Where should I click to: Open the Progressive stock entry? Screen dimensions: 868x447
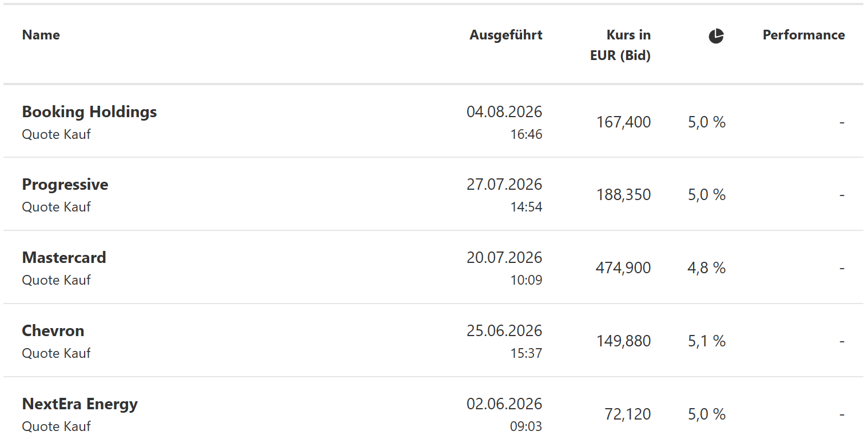65,185
